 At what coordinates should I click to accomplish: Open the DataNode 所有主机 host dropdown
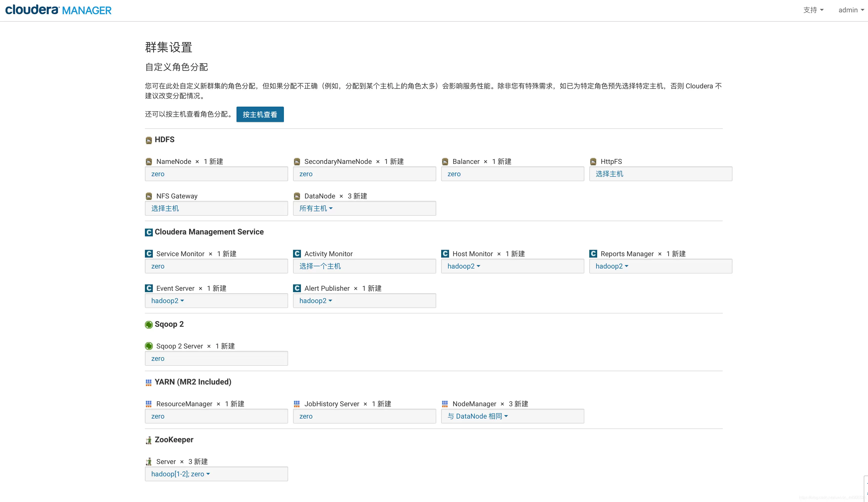316,209
